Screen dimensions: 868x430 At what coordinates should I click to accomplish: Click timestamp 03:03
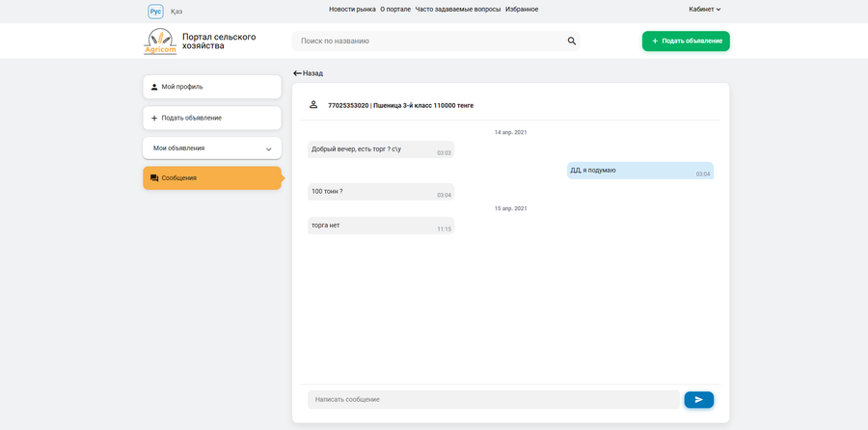pyautogui.click(x=444, y=152)
